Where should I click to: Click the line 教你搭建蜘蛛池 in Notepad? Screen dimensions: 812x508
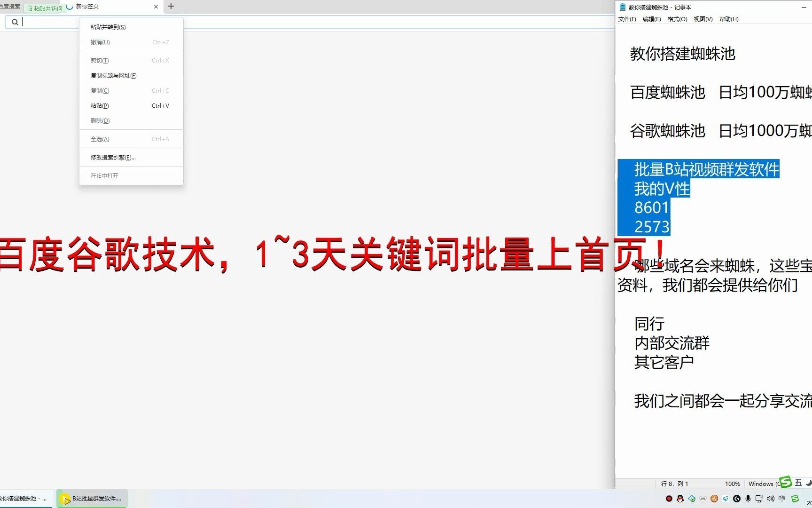click(682, 54)
